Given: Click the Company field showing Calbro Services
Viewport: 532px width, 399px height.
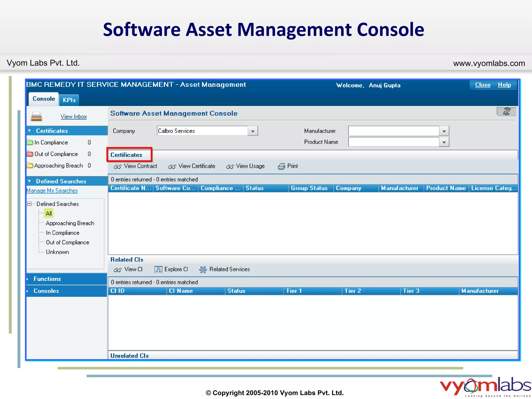Looking at the screenshot, I should click(203, 131).
